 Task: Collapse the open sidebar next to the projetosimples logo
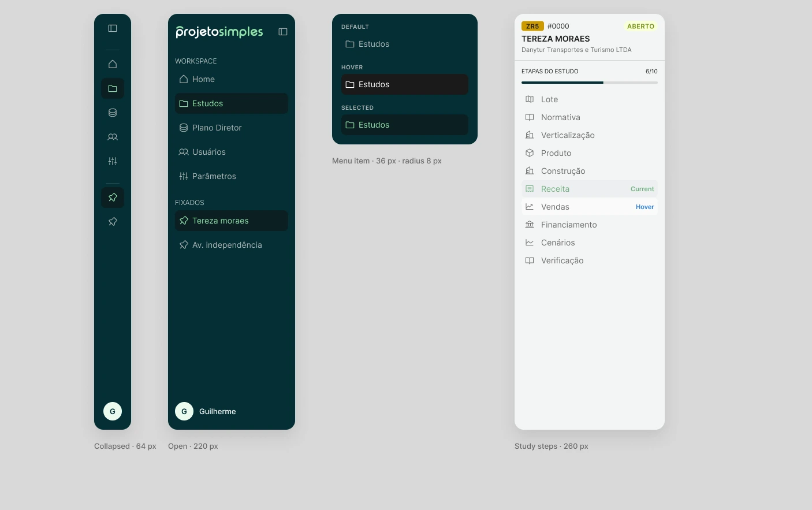pyautogui.click(x=283, y=32)
